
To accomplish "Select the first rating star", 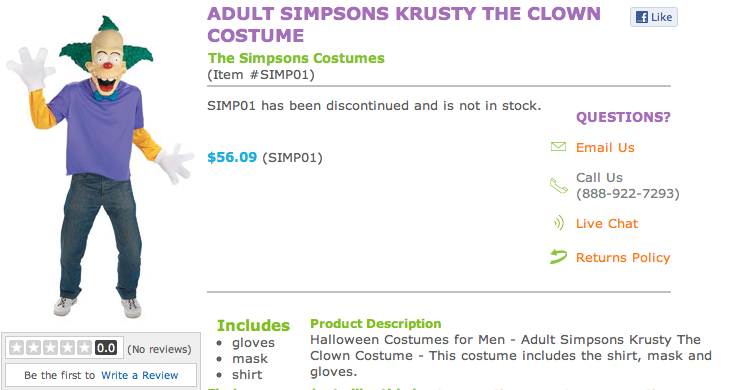I will point(16,348).
